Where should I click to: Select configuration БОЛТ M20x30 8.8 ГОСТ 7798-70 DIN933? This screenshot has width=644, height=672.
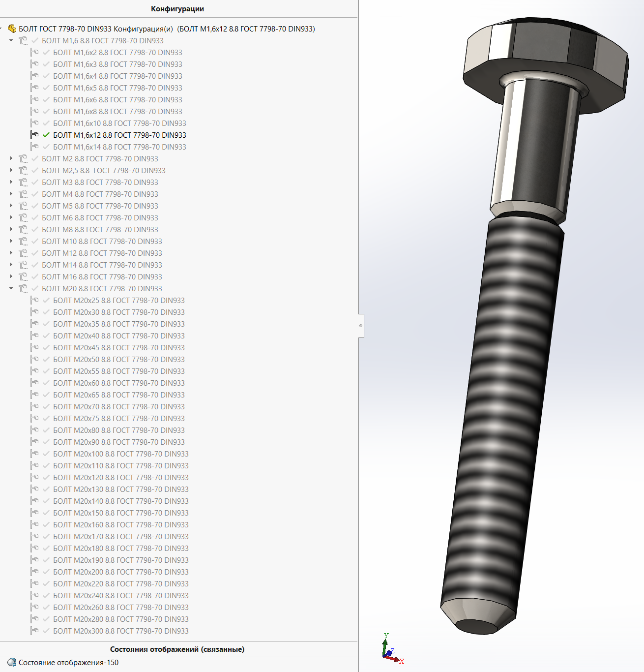tap(119, 312)
